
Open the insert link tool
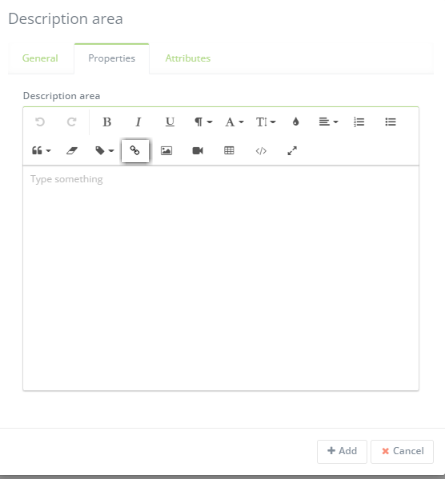(135, 151)
